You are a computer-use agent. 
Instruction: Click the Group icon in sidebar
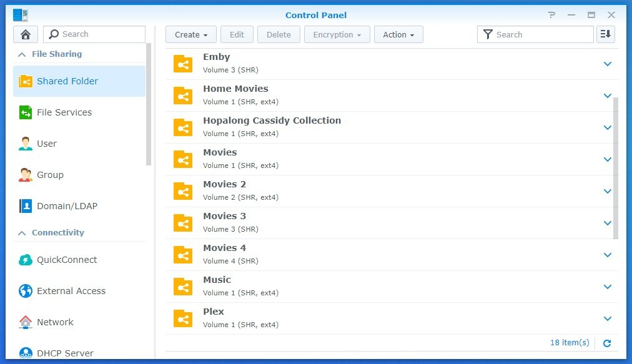26,175
